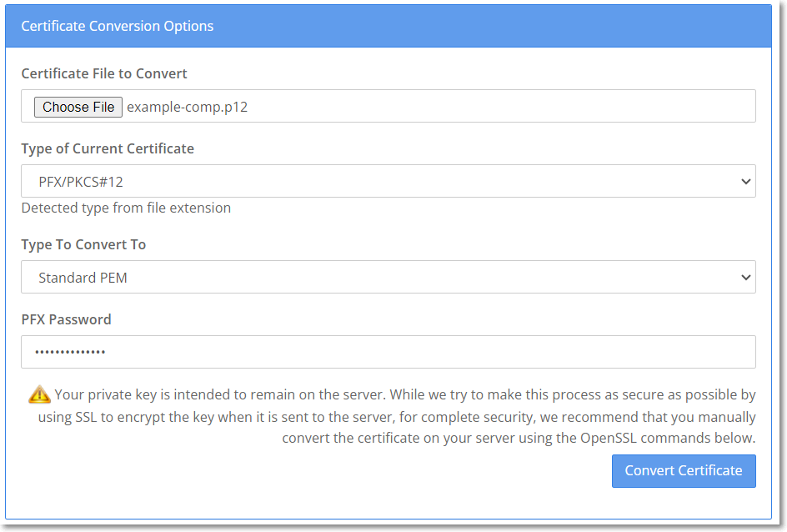Viewport: 787px width, 532px height.
Task: Open the Type of Current Certificate dropdown
Action: 388,181
